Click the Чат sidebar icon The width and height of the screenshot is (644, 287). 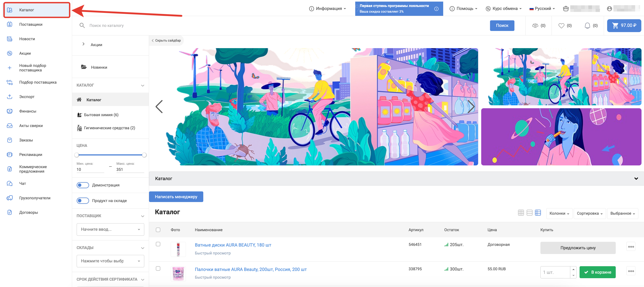9,183
